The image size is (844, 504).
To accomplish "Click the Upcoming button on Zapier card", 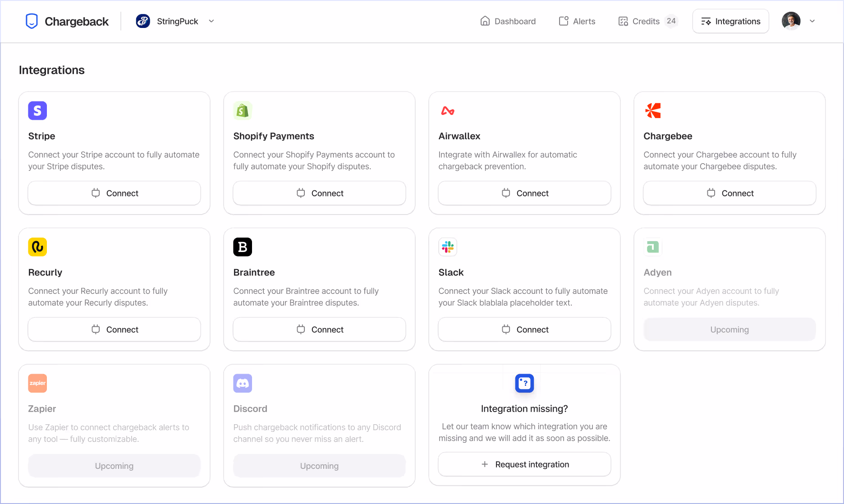I will click(x=114, y=466).
